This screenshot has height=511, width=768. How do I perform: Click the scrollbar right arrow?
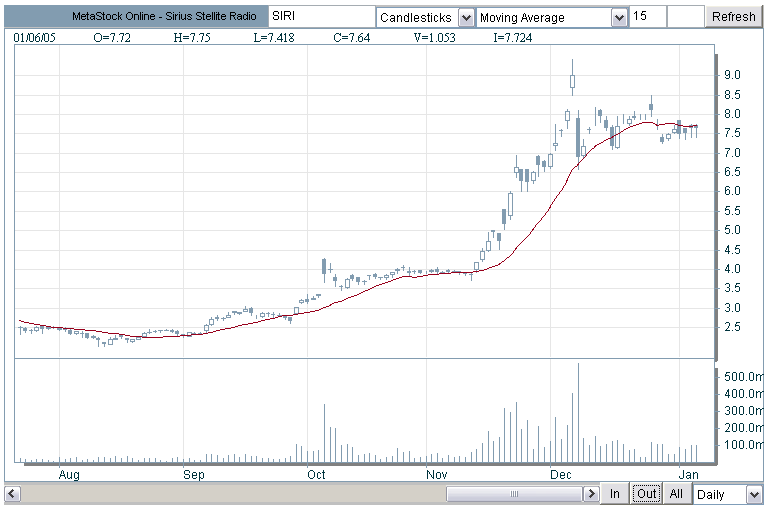point(592,493)
